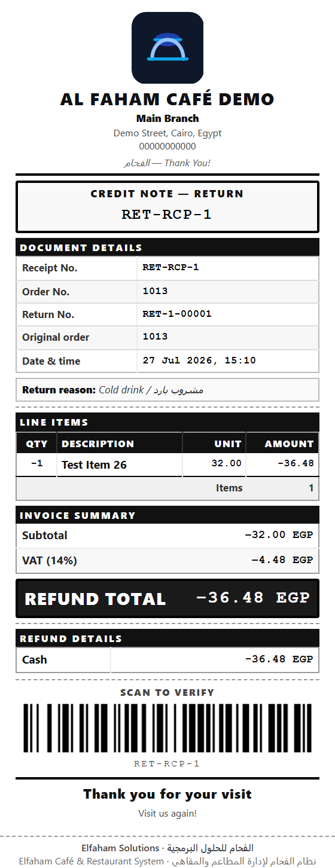
Task: Click the Elfaham Café & Restaurant System footer
Action: coord(91,861)
